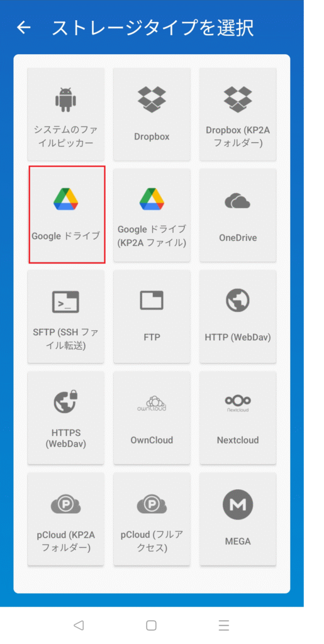Open Dropbox (KP2A フォルダー) option

tap(238, 114)
